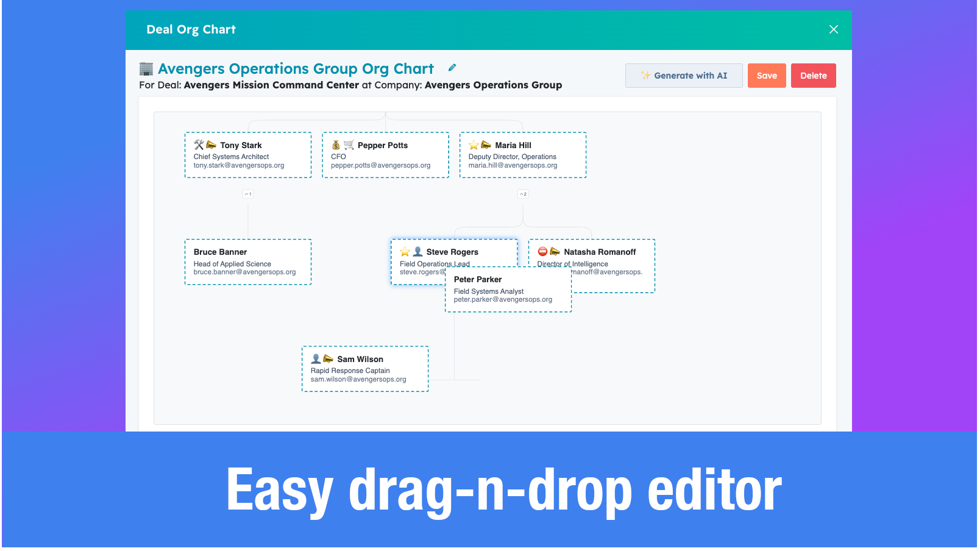Click the tools icon on Tony Stark card
980x551 pixels.
(199, 145)
